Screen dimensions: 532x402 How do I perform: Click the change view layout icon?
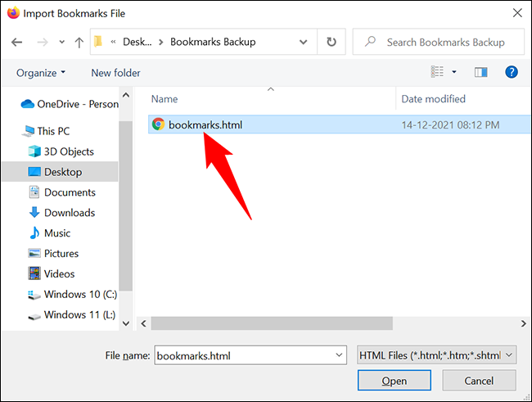tap(438, 73)
